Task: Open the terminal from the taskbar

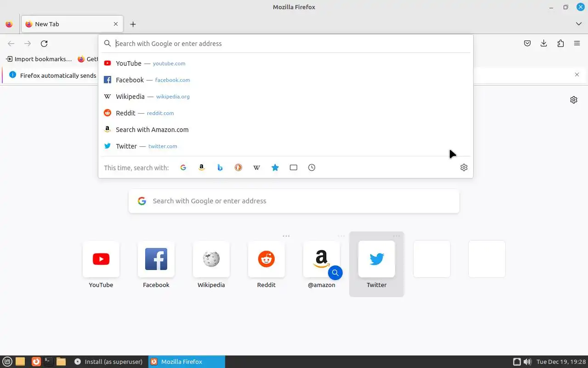Action: point(48,362)
